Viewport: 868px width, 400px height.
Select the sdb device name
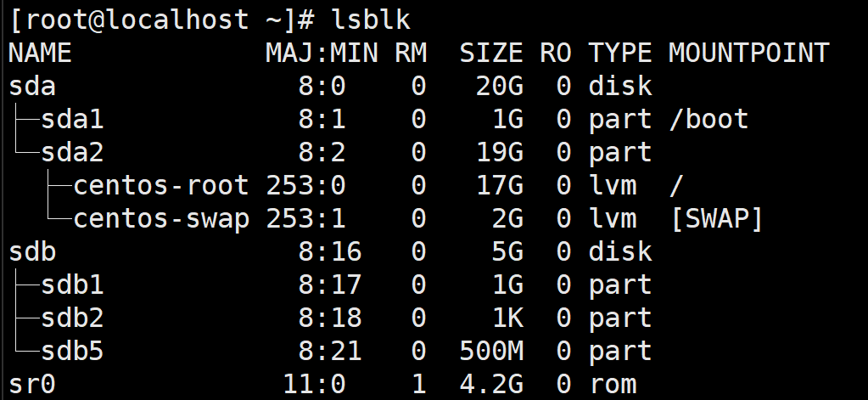[32, 251]
